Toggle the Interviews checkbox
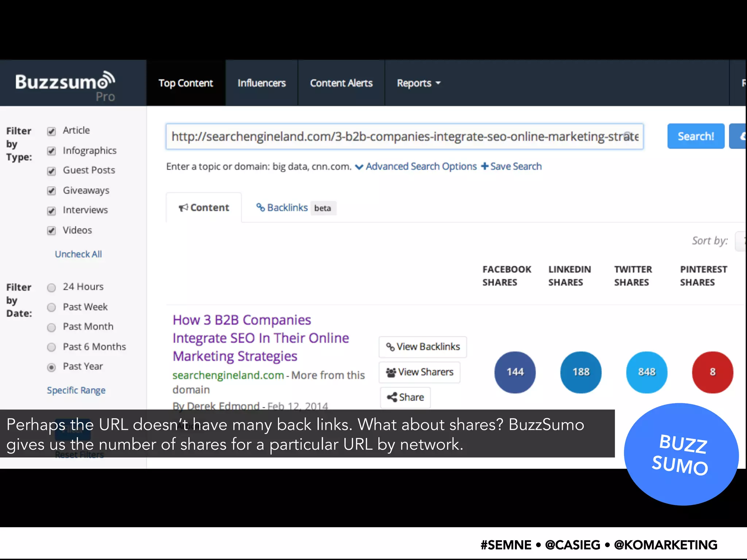 coord(51,211)
